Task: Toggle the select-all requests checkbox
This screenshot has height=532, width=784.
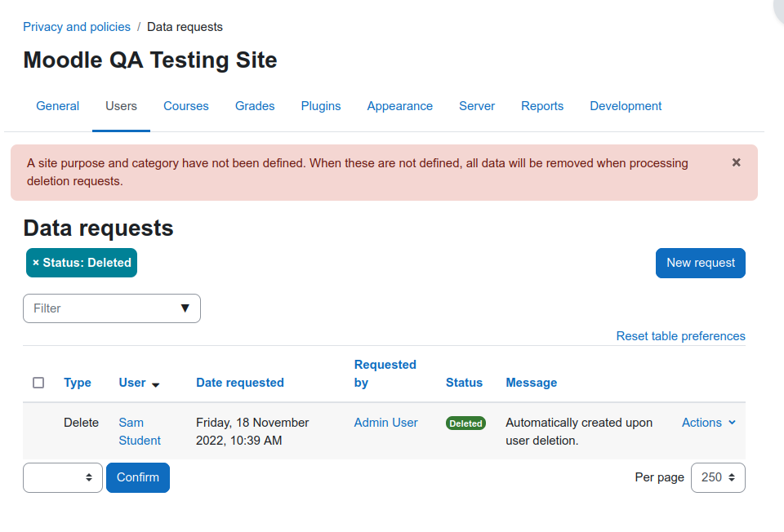Action: [x=38, y=383]
